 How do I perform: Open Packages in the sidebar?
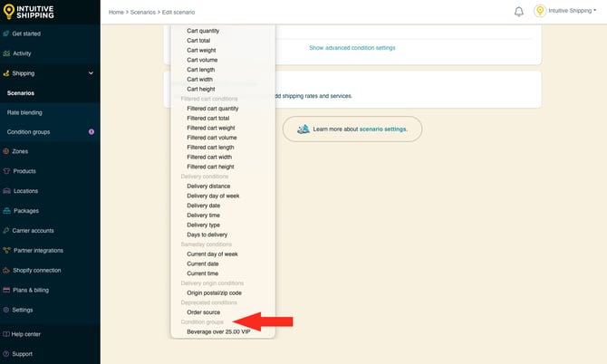[25, 210]
